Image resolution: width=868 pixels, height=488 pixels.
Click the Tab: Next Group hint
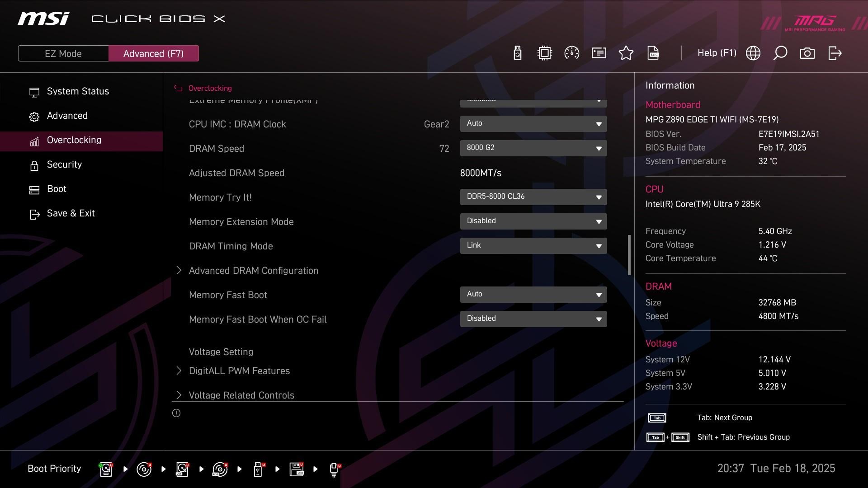[x=725, y=418]
